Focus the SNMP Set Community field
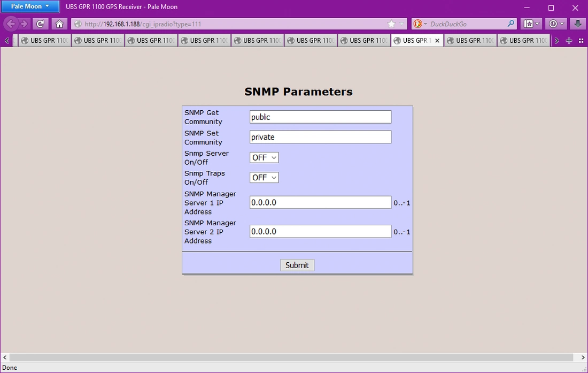Image resolution: width=588 pixels, height=373 pixels. 320,137
